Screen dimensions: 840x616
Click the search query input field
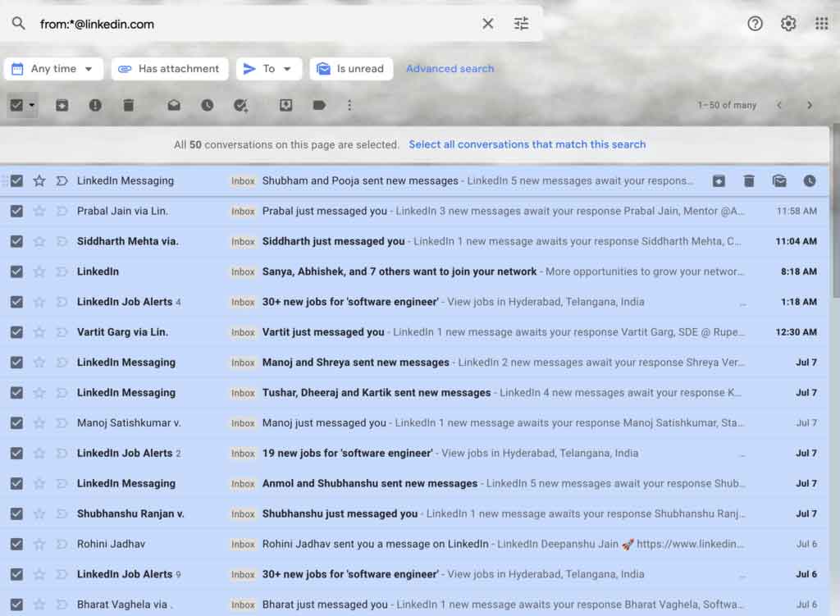click(x=257, y=24)
